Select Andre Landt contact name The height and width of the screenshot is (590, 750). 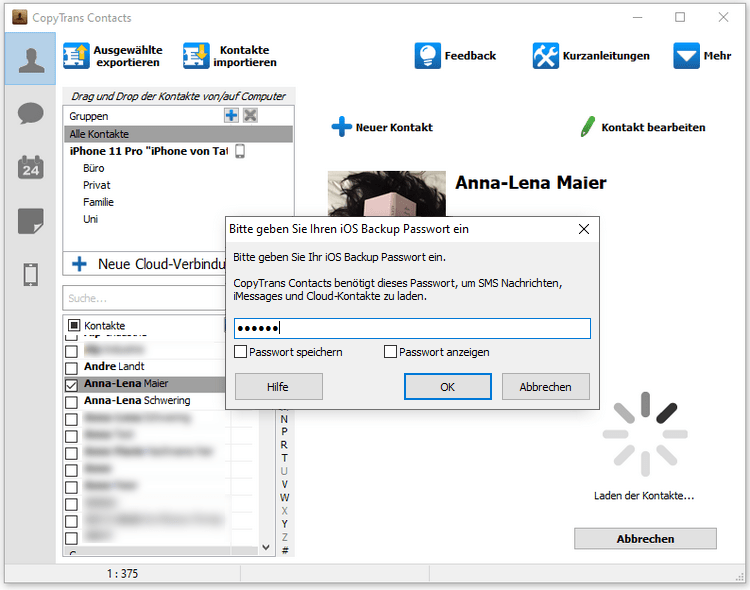[x=114, y=367]
